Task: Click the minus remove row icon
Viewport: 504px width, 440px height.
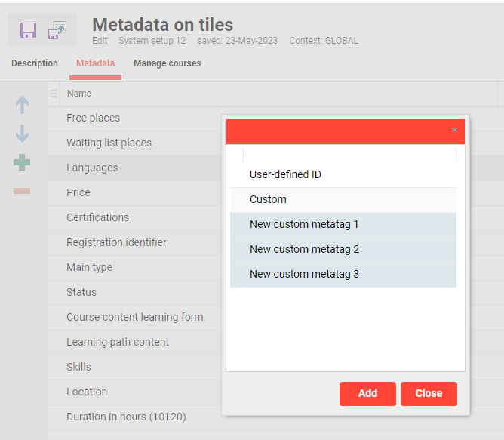Action: pyautogui.click(x=22, y=191)
